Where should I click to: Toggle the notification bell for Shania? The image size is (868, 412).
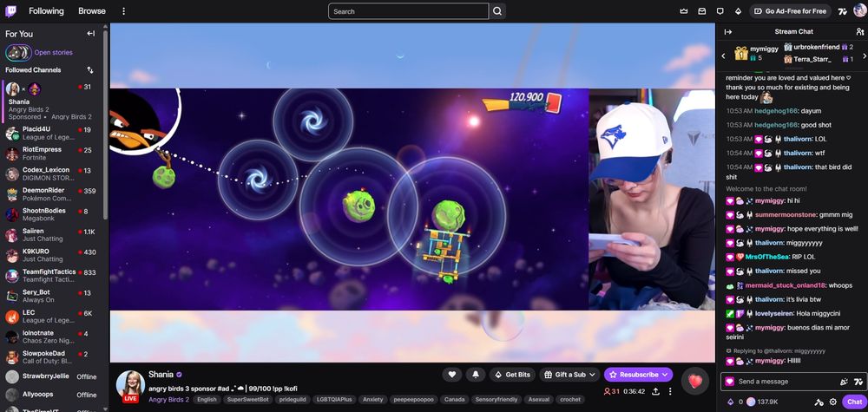476,375
